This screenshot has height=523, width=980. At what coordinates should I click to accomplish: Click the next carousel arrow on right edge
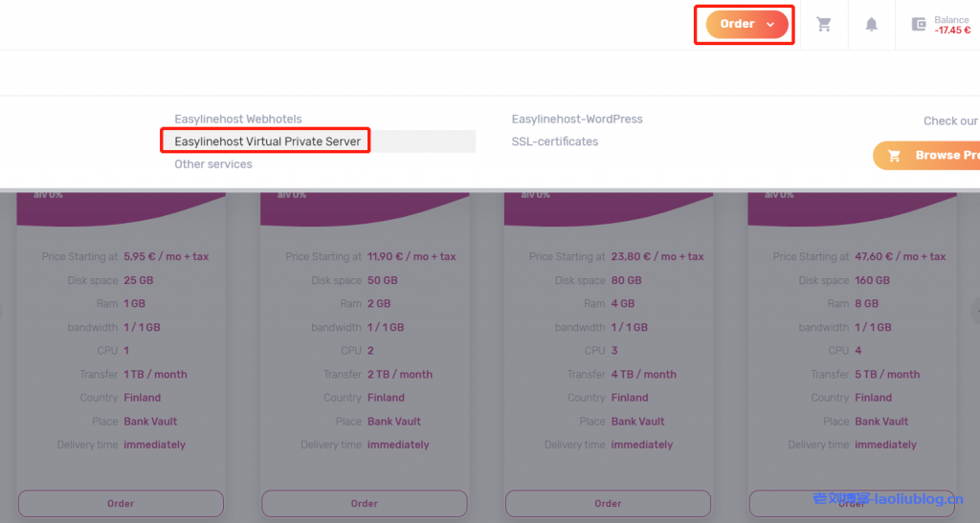(975, 311)
